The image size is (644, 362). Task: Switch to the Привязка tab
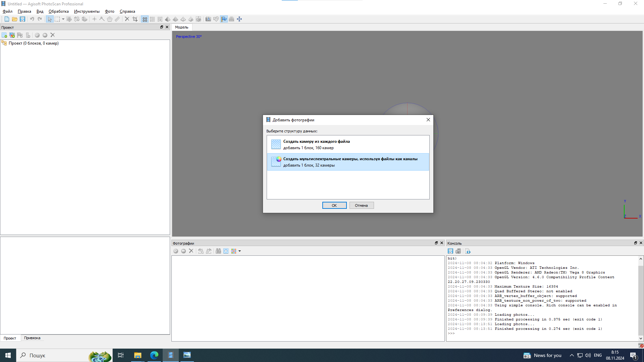32,338
